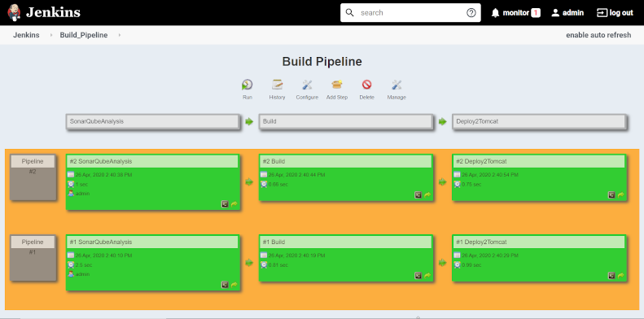Image resolution: width=644 pixels, height=319 pixels.
Task: Click the 2.5 sec duration text
Action: click(x=84, y=264)
